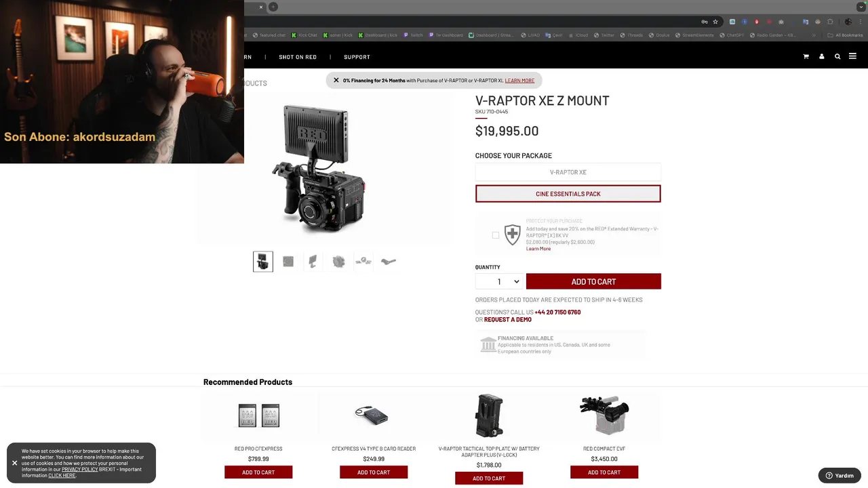Select the V-RAPTOR XE package option

click(568, 172)
